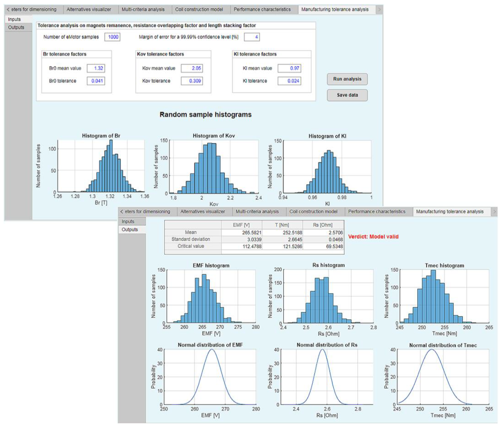Click the margin of error input field

pyautogui.click(x=252, y=37)
